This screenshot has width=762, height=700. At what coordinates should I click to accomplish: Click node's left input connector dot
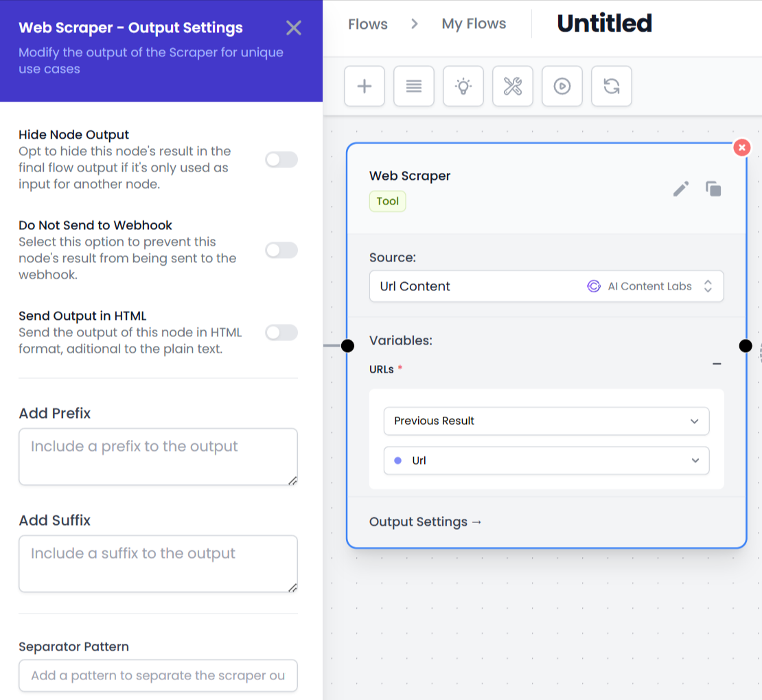point(347,346)
